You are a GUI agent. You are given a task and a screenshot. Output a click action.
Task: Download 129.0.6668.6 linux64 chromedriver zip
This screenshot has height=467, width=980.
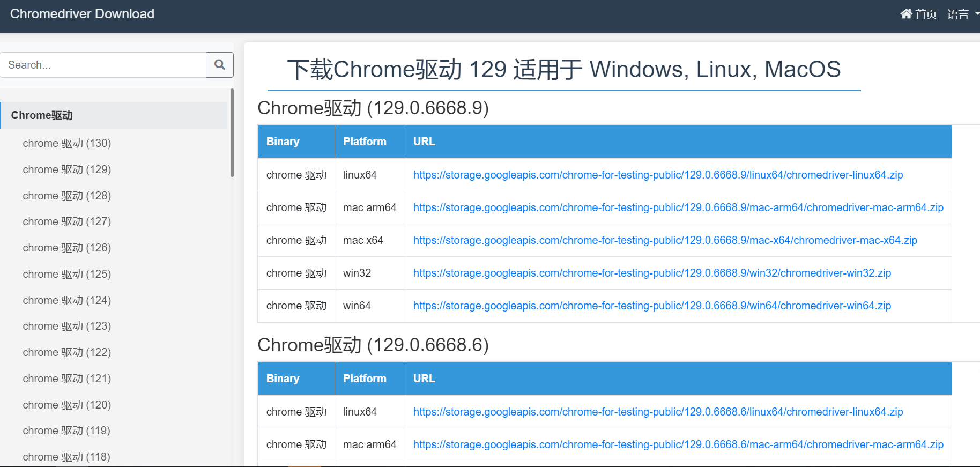click(658, 412)
